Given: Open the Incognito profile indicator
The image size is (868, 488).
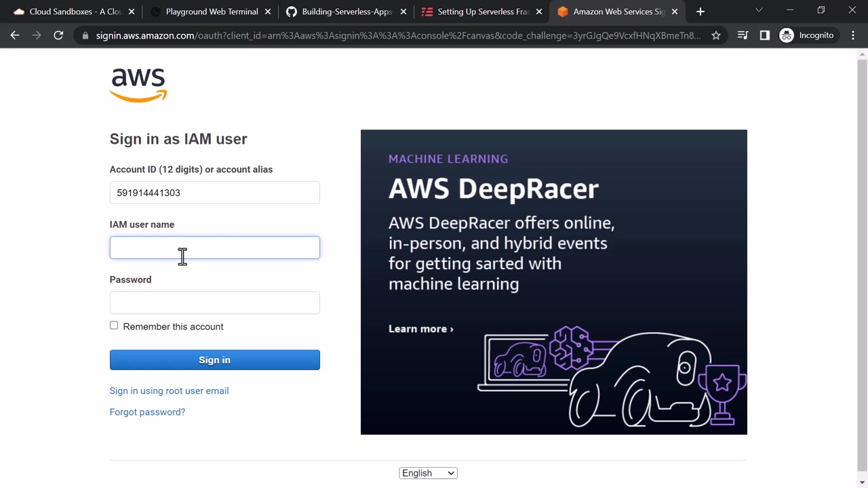Looking at the screenshot, I should click(x=807, y=35).
